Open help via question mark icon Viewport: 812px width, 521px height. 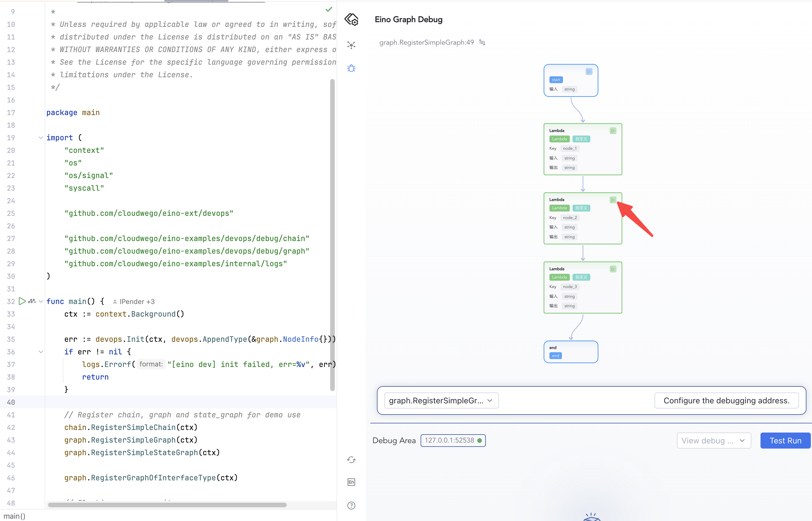coord(351,506)
